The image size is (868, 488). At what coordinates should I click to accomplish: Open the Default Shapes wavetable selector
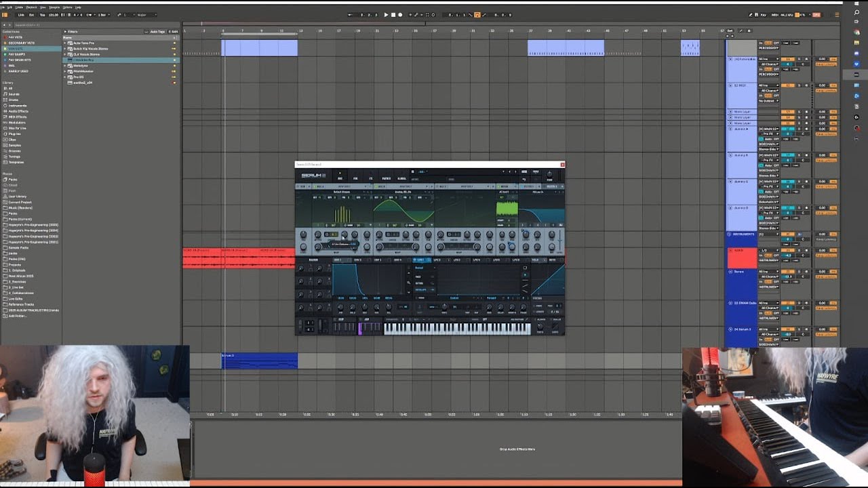342,192
